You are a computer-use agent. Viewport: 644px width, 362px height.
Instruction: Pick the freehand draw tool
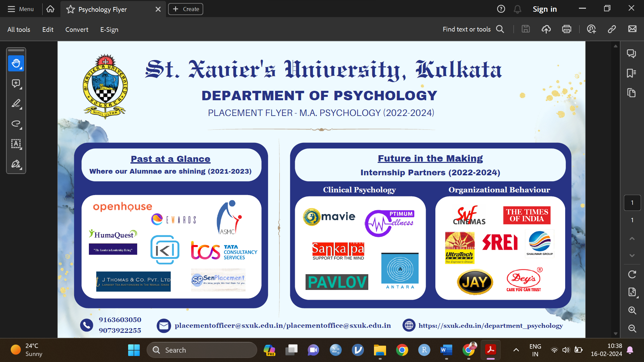16,124
